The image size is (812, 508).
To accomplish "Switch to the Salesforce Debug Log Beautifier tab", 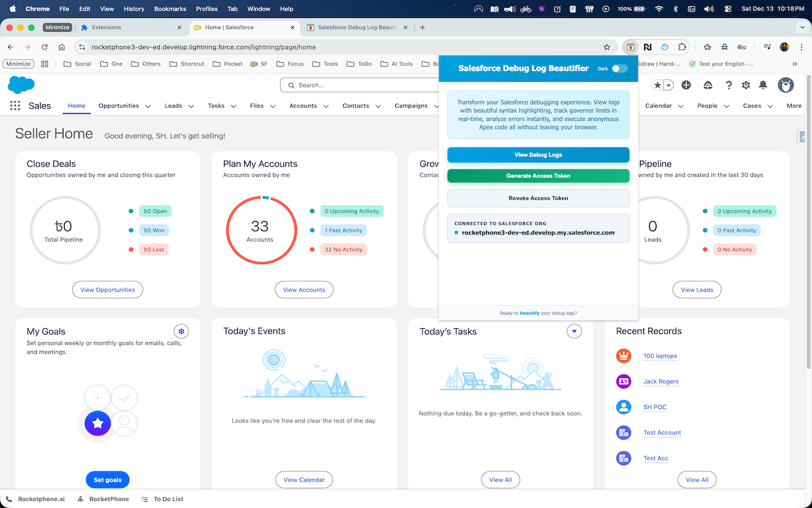I will point(355,27).
